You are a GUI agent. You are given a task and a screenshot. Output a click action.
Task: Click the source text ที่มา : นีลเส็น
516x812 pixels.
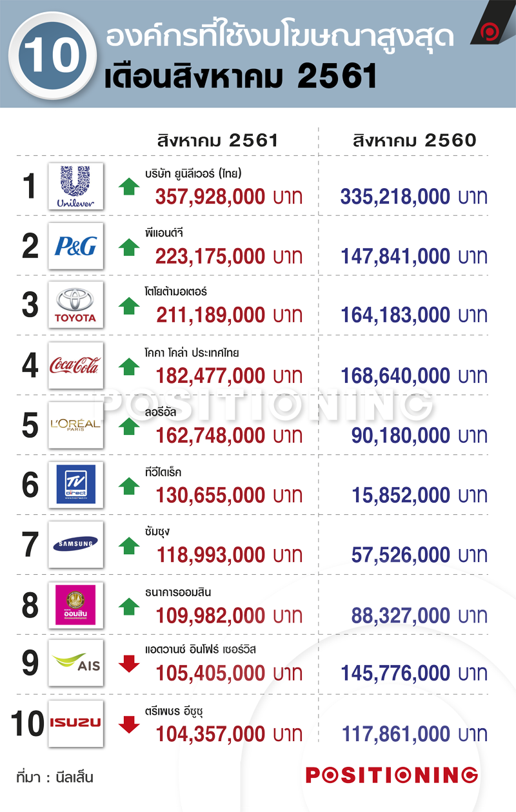click(55, 777)
